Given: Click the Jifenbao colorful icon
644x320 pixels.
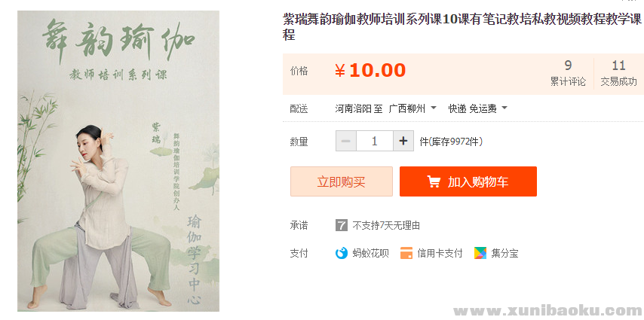Looking at the screenshot, I should coord(480,253).
